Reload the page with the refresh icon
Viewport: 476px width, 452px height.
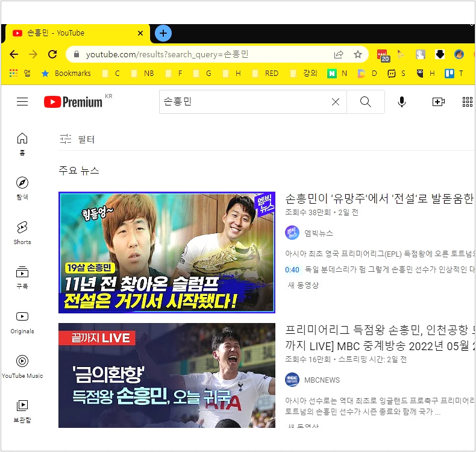pyautogui.click(x=52, y=54)
